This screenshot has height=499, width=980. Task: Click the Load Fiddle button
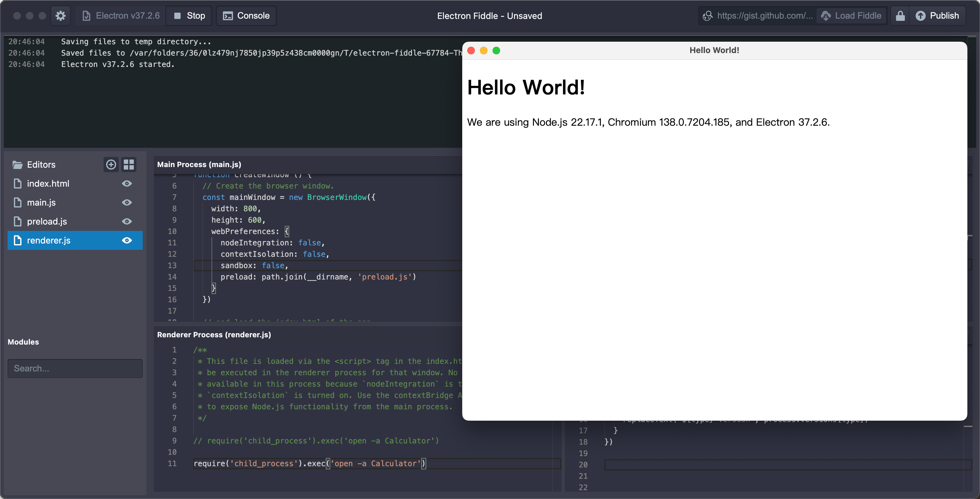851,15
